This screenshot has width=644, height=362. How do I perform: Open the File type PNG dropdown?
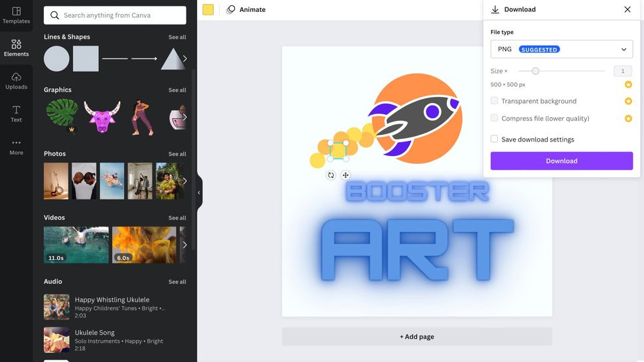[561, 49]
